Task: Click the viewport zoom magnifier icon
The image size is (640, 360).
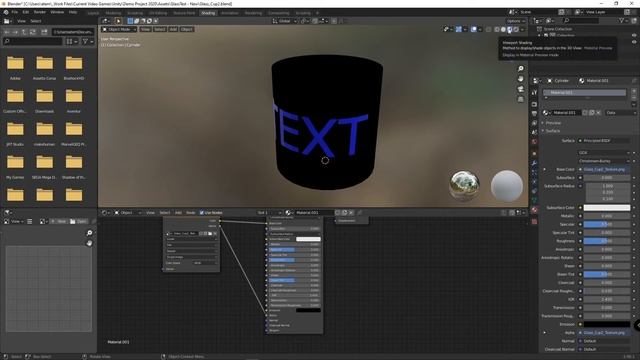Action: (x=520, y=69)
